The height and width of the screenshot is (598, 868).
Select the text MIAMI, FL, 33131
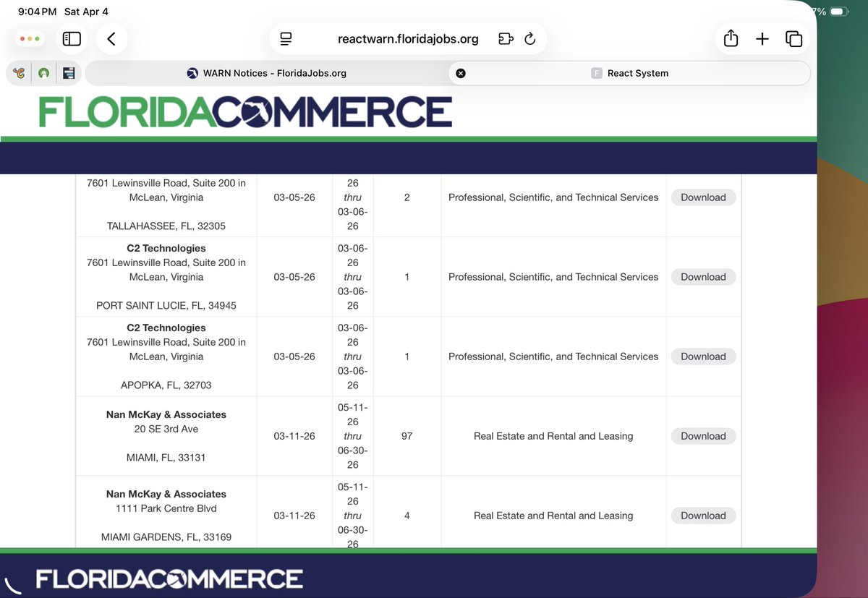(x=166, y=458)
